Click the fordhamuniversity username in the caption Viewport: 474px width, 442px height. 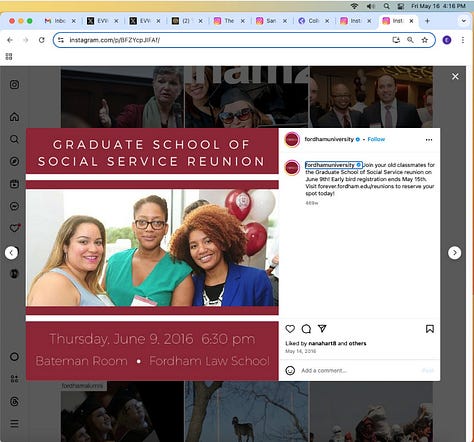pyautogui.click(x=330, y=165)
